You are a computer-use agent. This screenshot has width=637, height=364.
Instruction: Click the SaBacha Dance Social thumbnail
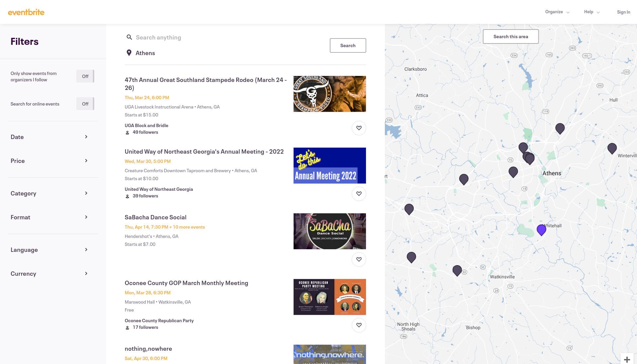click(x=330, y=231)
